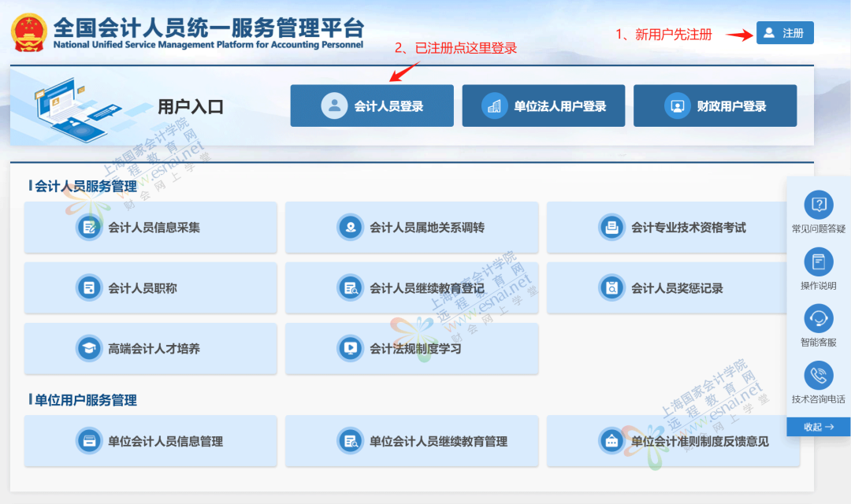Open 会计人员奖惩记录 card
Screen dimensions: 851x504
click(667, 288)
